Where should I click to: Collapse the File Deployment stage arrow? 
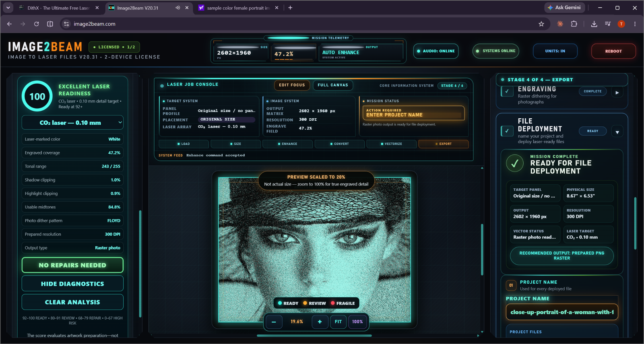click(617, 132)
